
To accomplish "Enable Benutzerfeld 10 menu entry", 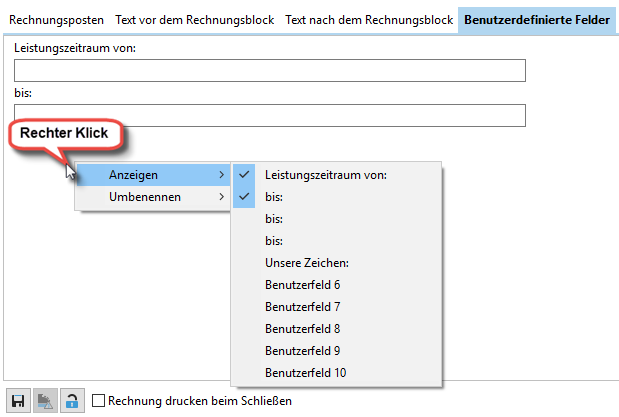I will click(x=305, y=373).
